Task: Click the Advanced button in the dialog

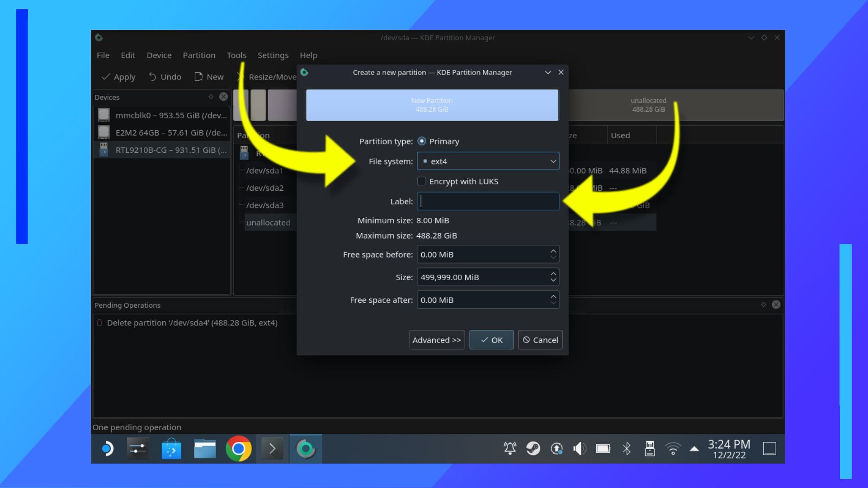Action: pos(436,340)
